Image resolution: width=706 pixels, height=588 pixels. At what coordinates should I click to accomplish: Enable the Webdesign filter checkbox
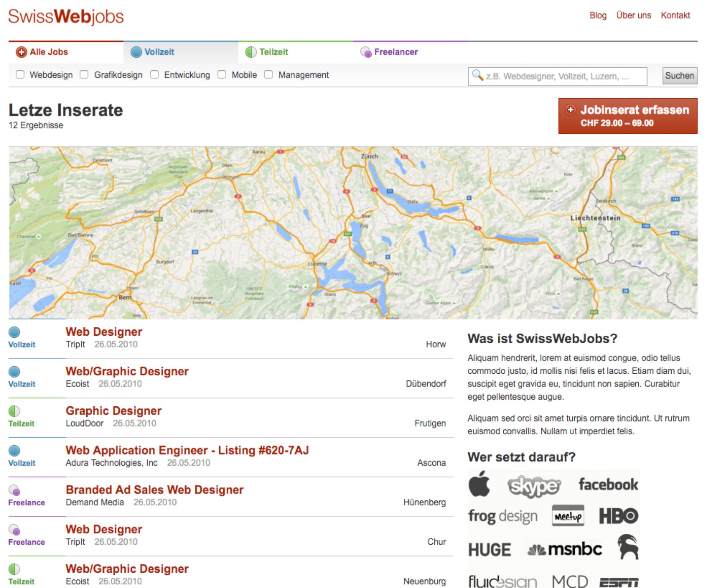point(20,74)
